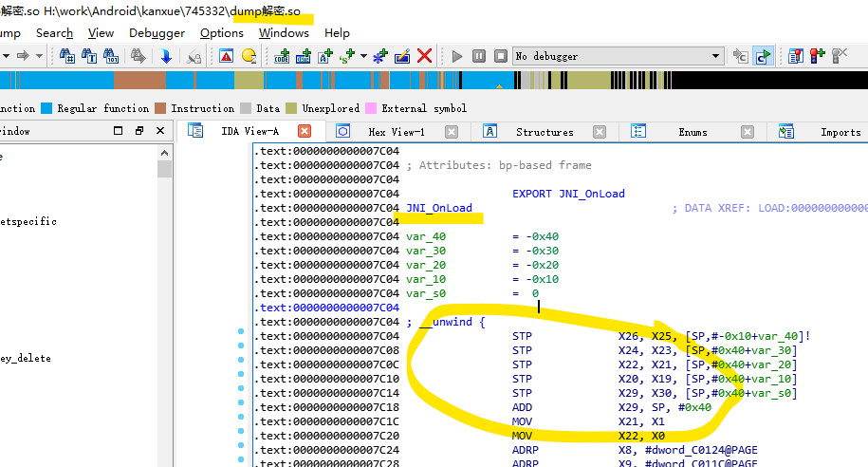Open the Windows menu
Image resolution: width=868 pixels, height=467 pixels.
point(284,33)
